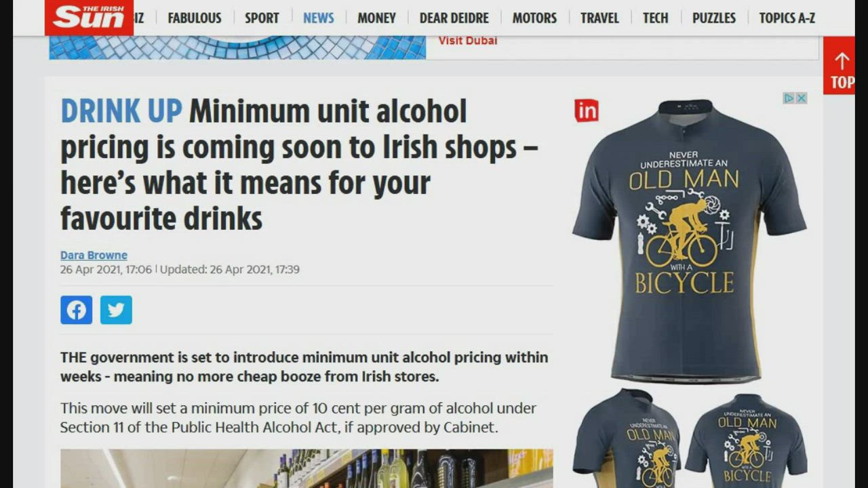Open the large cycling jersey ad image
The image size is (868, 488).
690,241
